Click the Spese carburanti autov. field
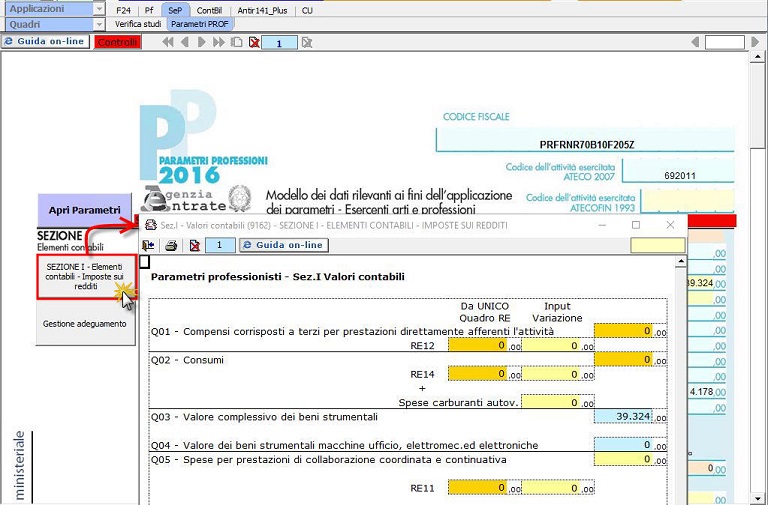This screenshot has height=505, width=768. click(x=551, y=402)
